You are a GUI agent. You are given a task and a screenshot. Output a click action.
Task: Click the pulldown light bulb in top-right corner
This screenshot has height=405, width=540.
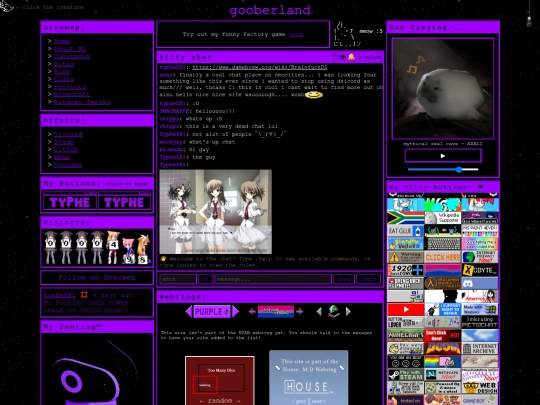tap(529, 21)
